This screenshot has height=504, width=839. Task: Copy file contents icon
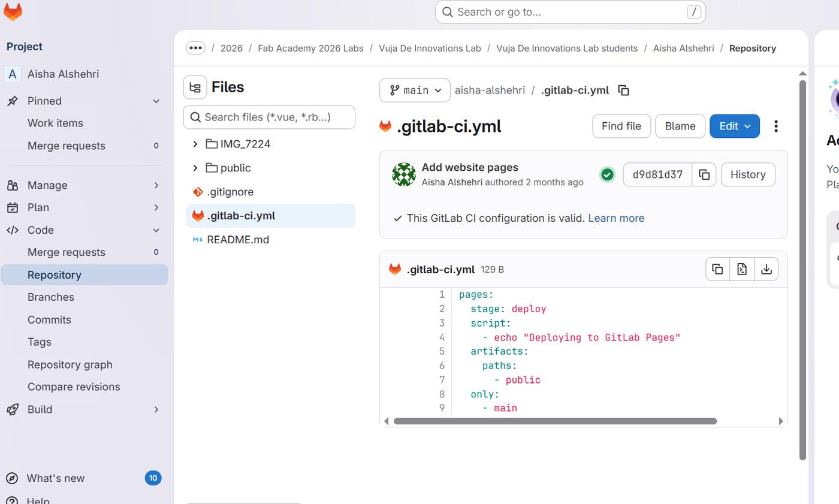click(x=717, y=269)
